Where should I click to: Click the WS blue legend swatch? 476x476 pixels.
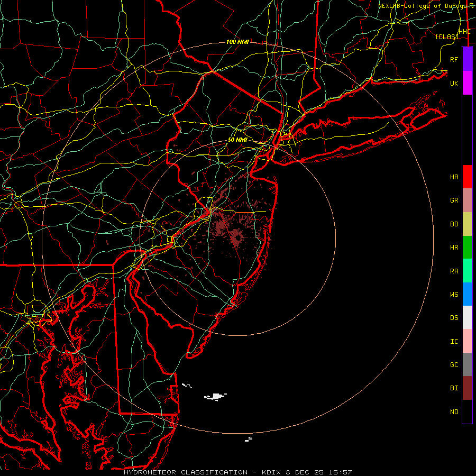(467, 294)
